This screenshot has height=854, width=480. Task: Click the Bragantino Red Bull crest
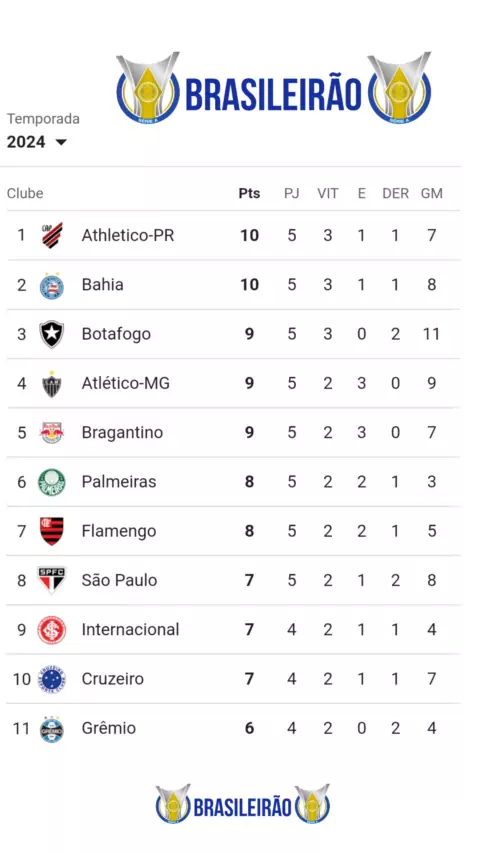(52, 432)
